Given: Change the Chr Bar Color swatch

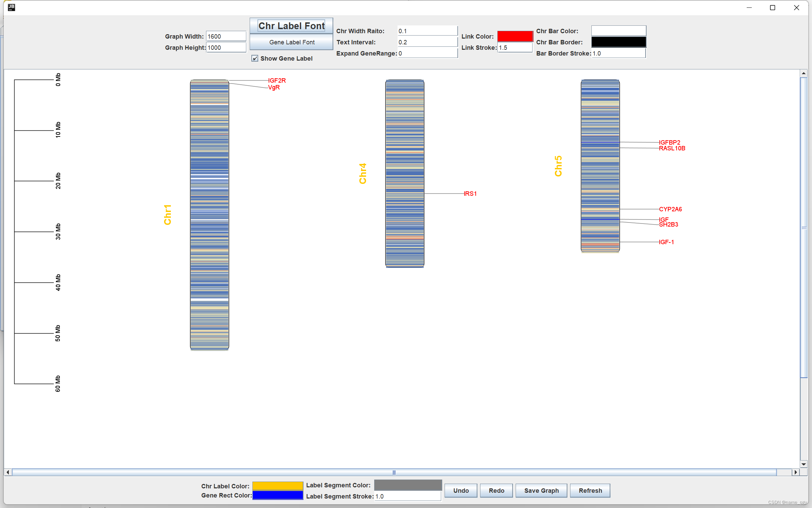Looking at the screenshot, I should point(618,31).
